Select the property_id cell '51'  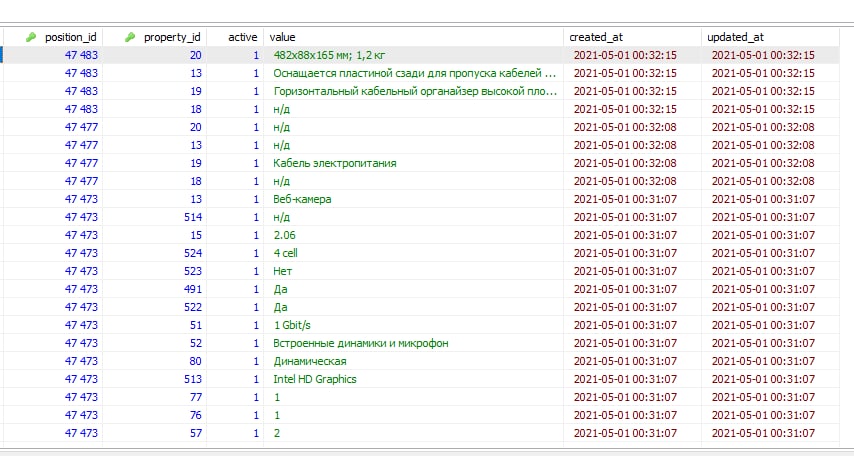154,325
